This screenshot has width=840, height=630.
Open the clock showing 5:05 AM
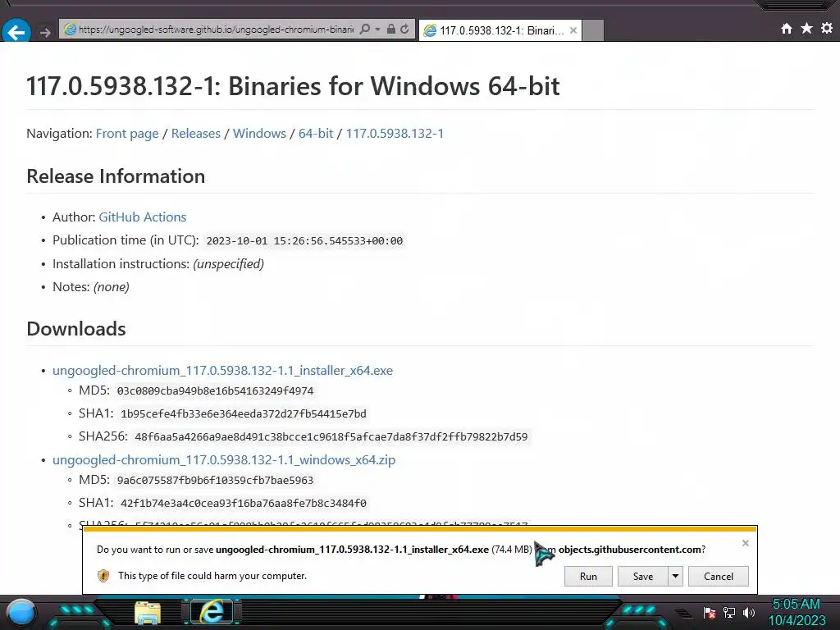pos(797,612)
